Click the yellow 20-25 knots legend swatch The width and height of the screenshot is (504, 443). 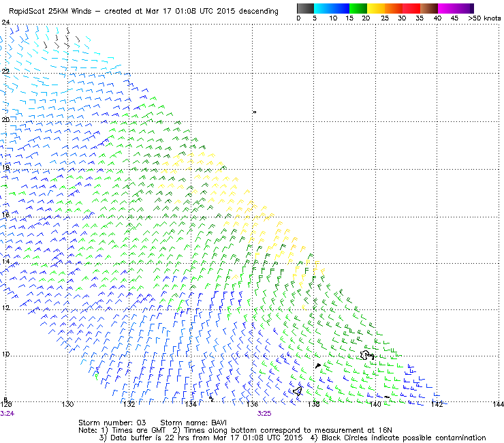click(376, 8)
